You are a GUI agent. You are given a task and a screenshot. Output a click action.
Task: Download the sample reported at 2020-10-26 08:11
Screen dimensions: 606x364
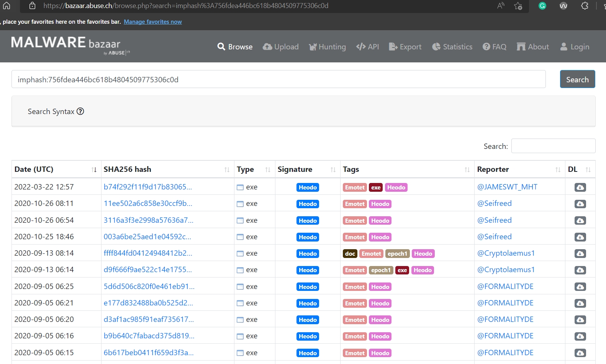click(x=580, y=204)
